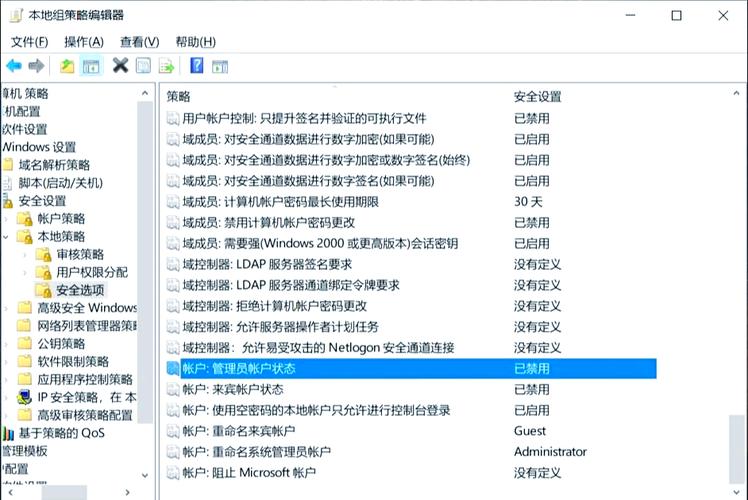Screen dimensions: 748x500
Task: Select the 本地策略 folder
Action: [x=61, y=236]
